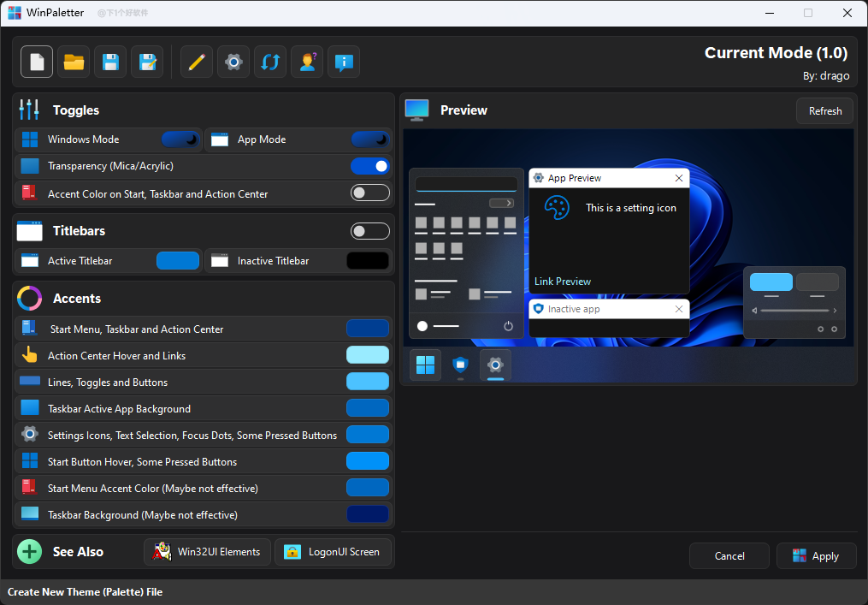The height and width of the screenshot is (605, 868).
Task: Click the blue circular arrows update icon
Action: tap(270, 62)
